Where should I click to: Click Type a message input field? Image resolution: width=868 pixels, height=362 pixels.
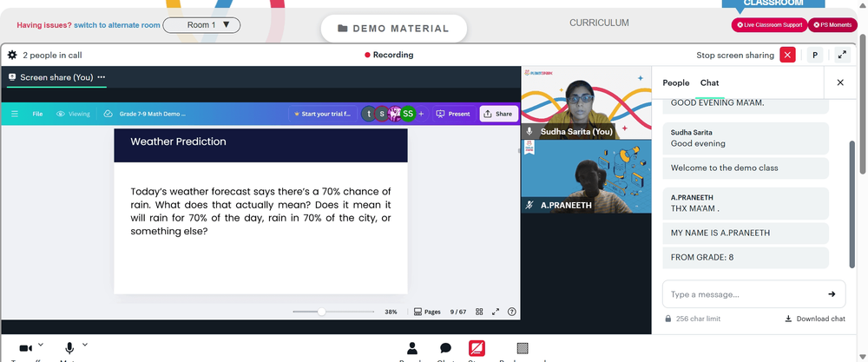coord(745,294)
